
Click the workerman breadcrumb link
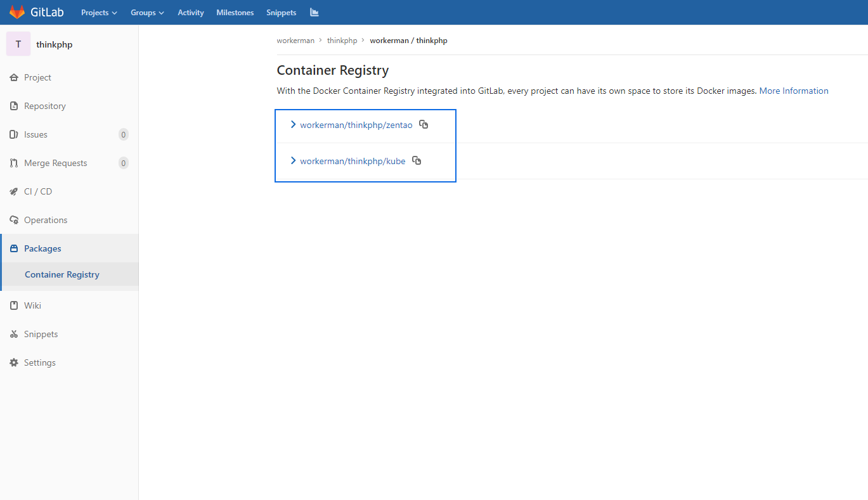click(x=295, y=41)
